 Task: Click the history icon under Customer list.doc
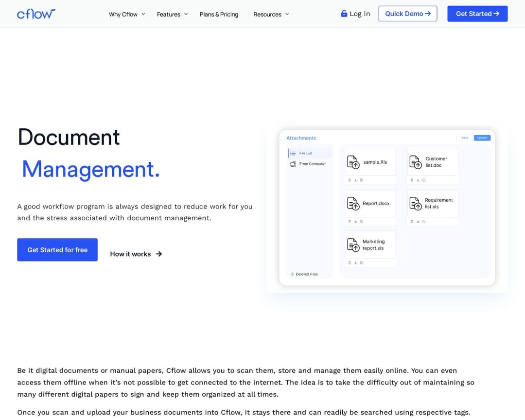coord(424,180)
